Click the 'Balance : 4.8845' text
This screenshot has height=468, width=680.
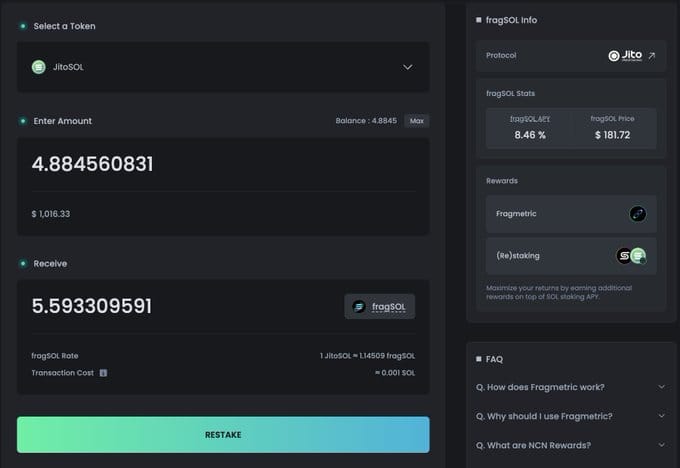coord(366,121)
